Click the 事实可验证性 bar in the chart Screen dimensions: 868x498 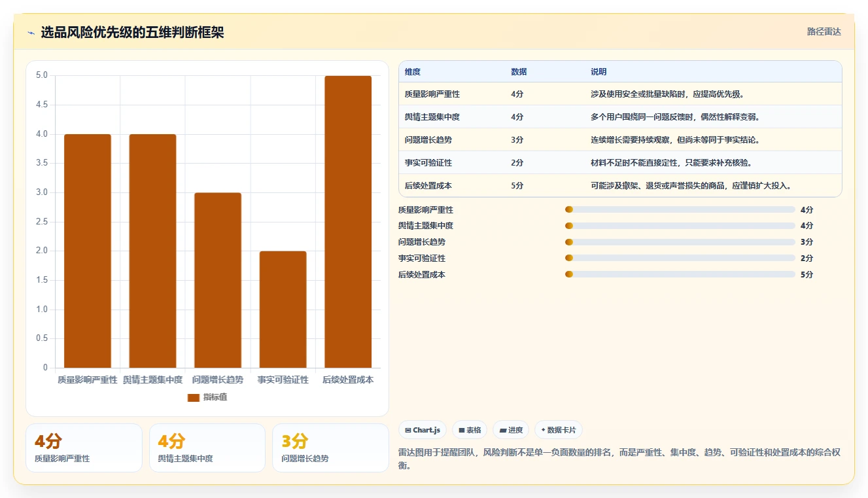tap(283, 310)
